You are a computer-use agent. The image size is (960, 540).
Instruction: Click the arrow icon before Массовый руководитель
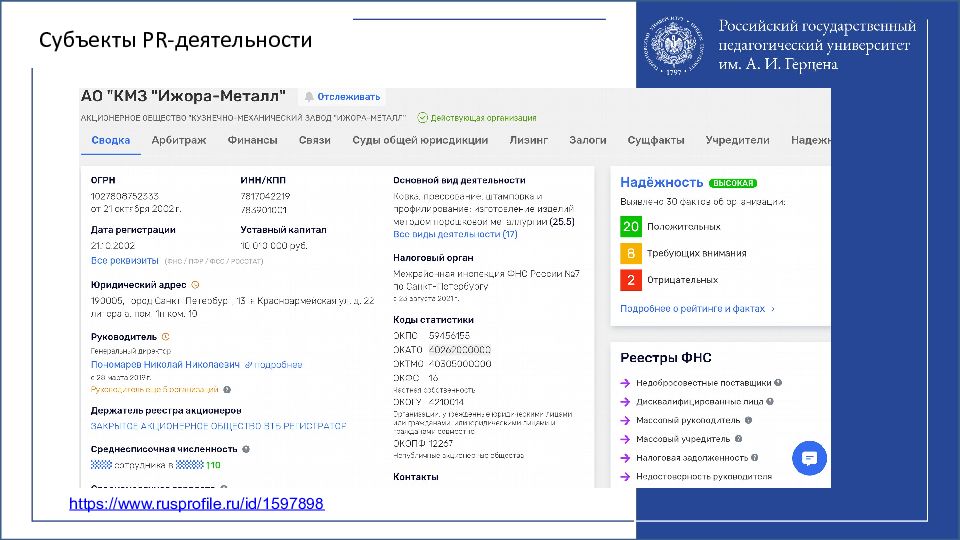[x=625, y=421]
